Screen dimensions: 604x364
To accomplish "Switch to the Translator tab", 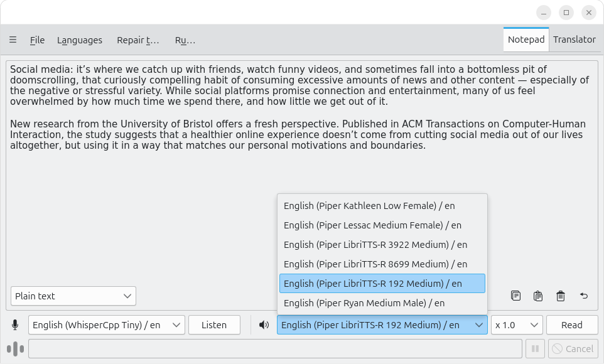I will [x=574, y=40].
